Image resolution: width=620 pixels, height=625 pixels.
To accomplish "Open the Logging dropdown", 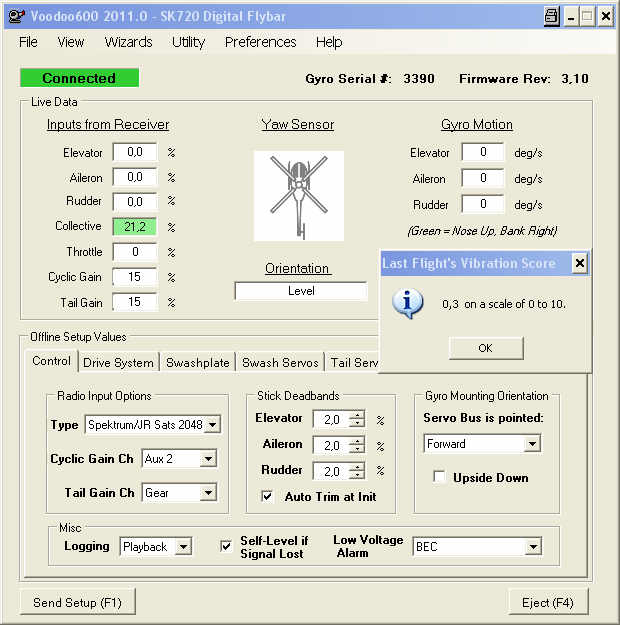I will (183, 547).
